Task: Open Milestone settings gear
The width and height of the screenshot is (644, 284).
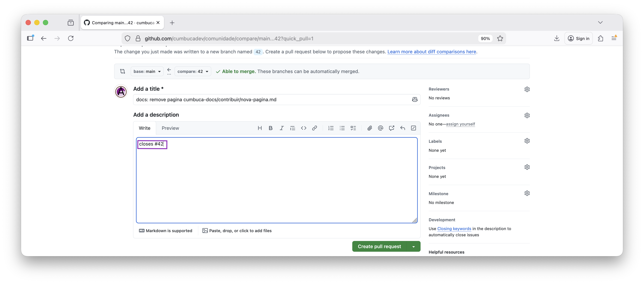Action: [x=527, y=193]
